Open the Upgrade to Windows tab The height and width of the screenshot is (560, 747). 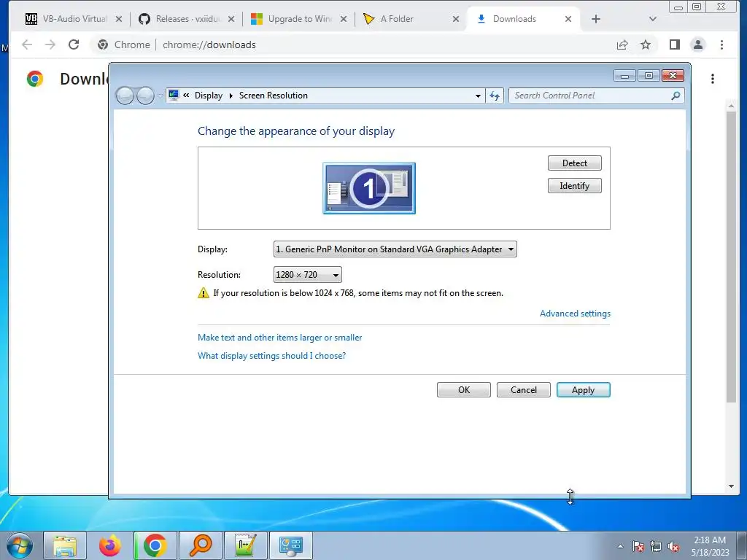[299, 19]
